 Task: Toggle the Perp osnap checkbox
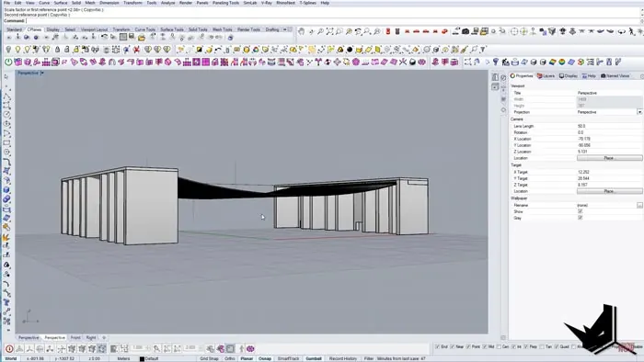click(526, 346)
